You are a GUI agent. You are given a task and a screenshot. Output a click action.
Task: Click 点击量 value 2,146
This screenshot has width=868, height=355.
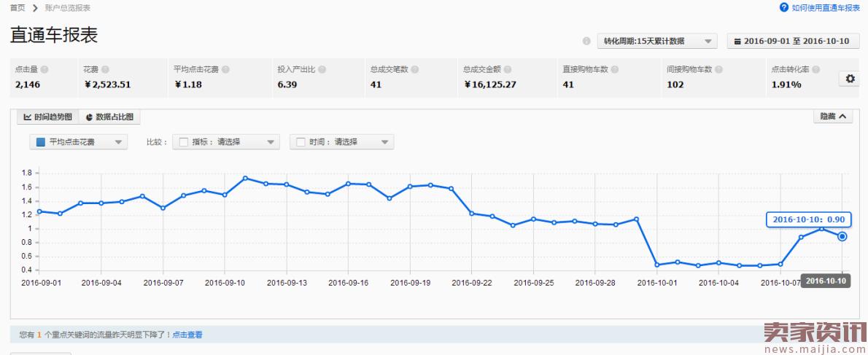pos(28,85)
